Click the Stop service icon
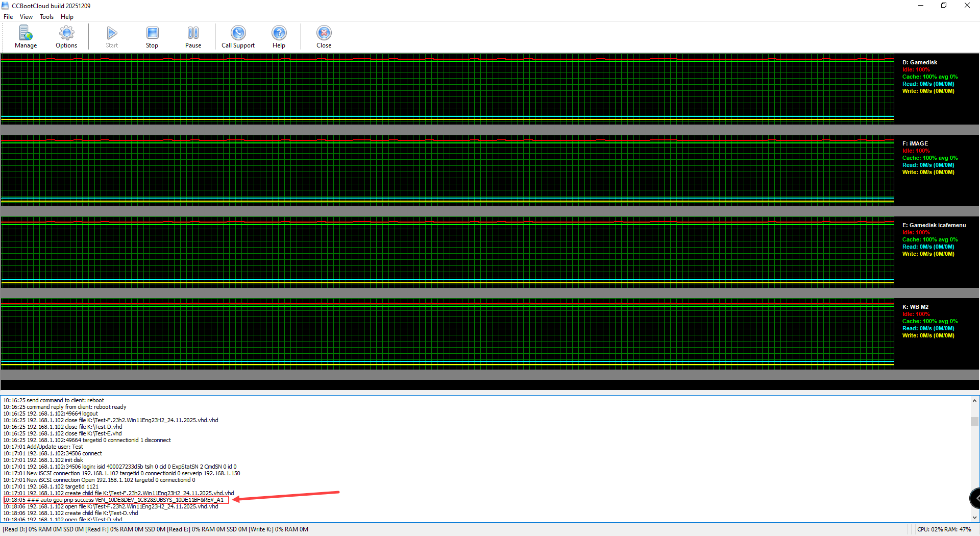 (152, 36)
